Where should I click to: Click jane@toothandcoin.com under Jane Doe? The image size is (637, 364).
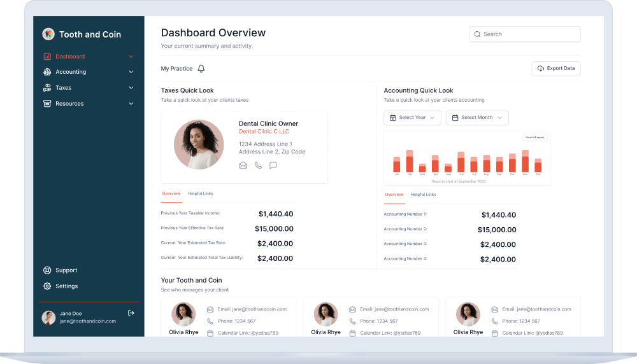[88, 321]
